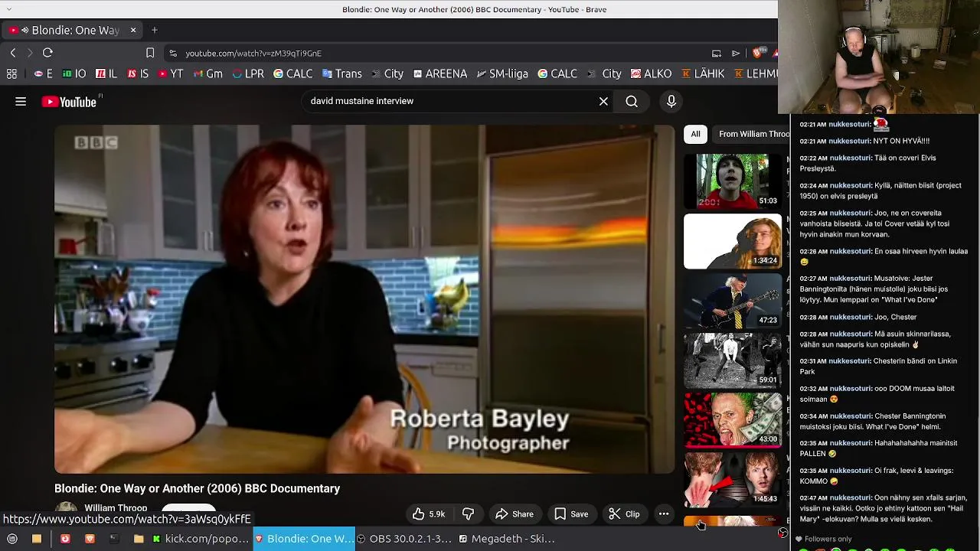The width and height of the screenshot is (980, 551).
Task: Open the SM-liiga bookmark
Action: [502, 74]
